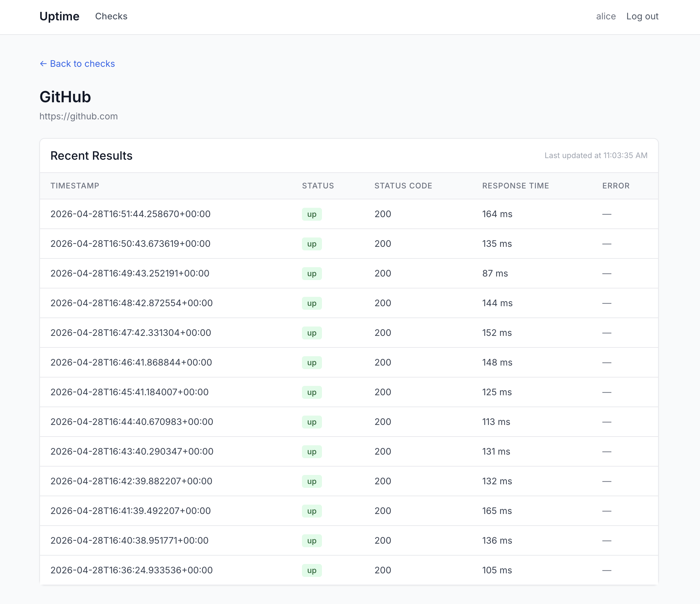Select the green up badge on the first row

coord(312,214)
